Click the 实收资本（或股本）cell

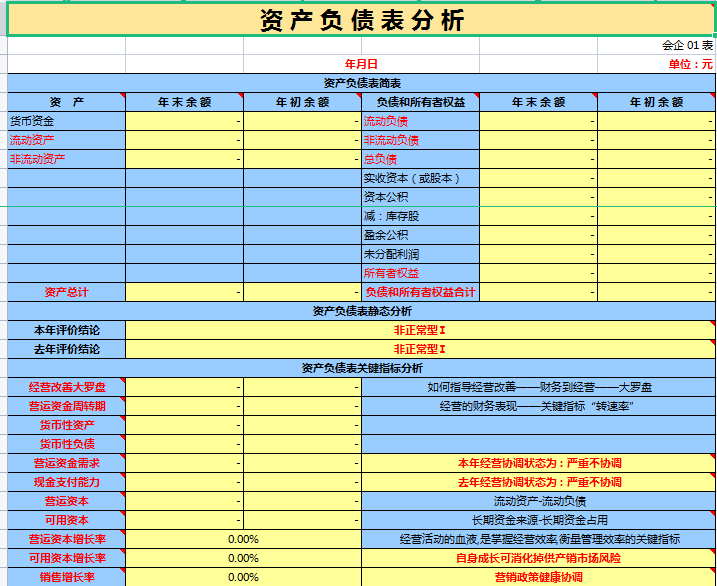point(420,178)
